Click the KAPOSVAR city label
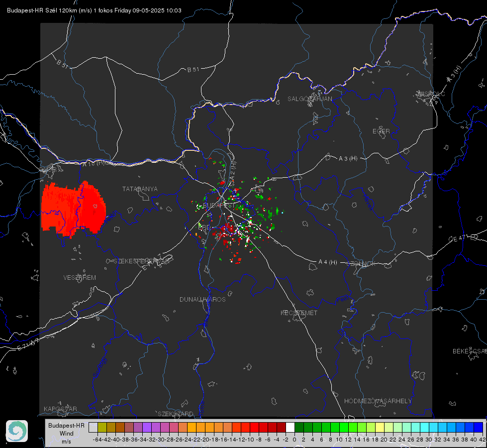The image size is (487, 448). click(x=60, y=409)
